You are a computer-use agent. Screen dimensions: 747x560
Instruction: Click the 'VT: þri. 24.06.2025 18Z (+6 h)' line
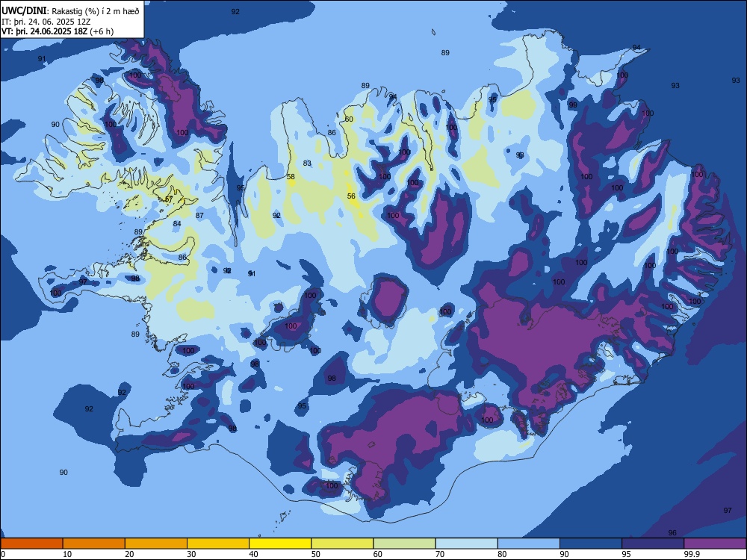pos(58,31)
